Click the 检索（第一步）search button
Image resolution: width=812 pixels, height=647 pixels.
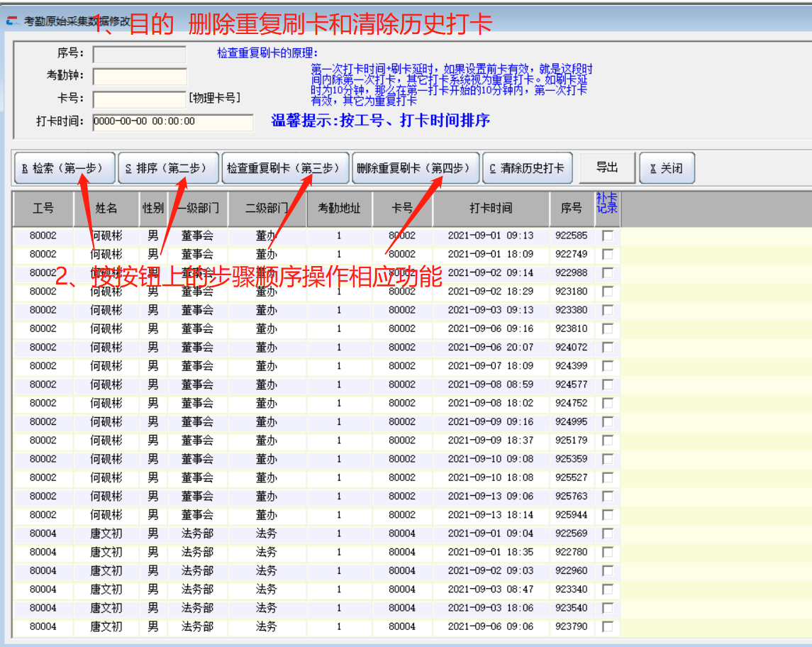(x=63, y=168)
